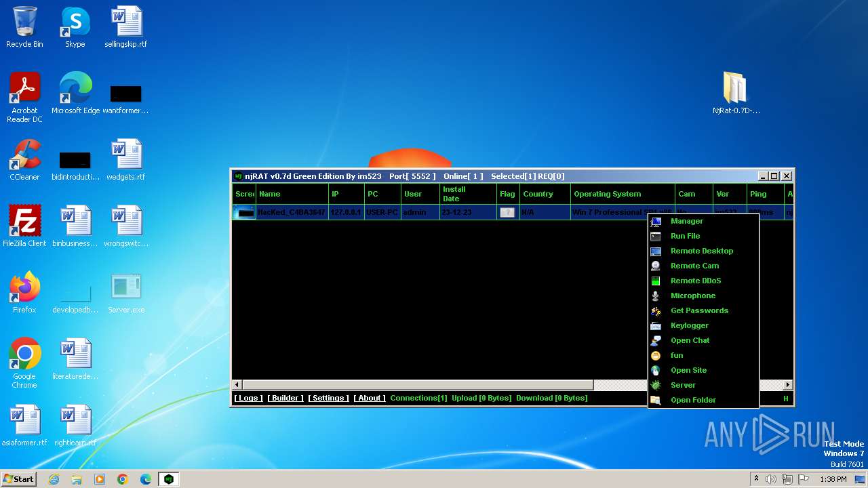
Task: Click Upload [0 Bytes] status text
Action: (481, 398)
